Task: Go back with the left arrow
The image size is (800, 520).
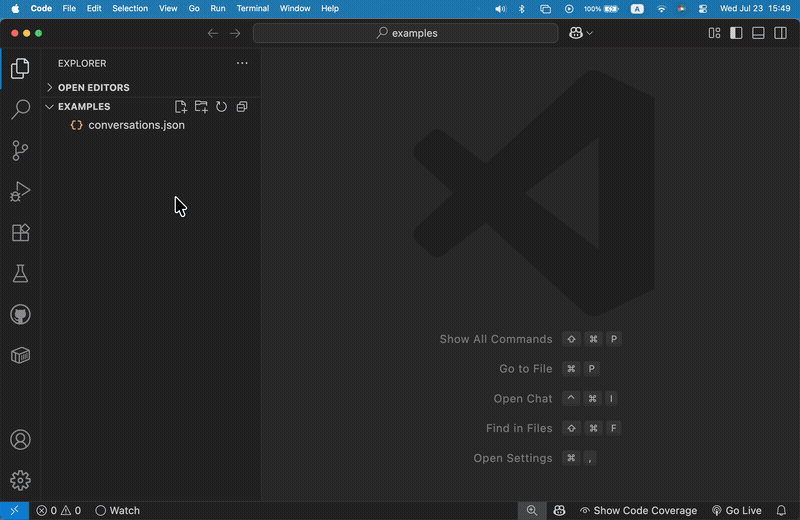Action: coord(213,33)
